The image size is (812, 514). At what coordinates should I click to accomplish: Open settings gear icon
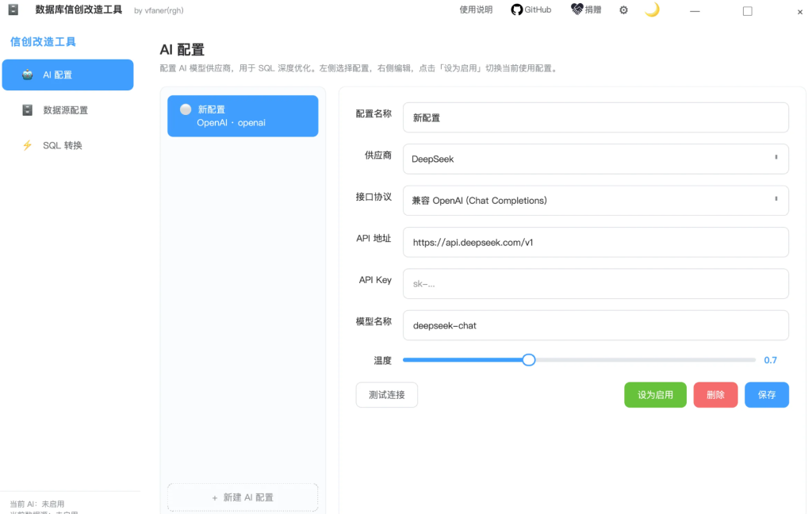coord(623,10)
